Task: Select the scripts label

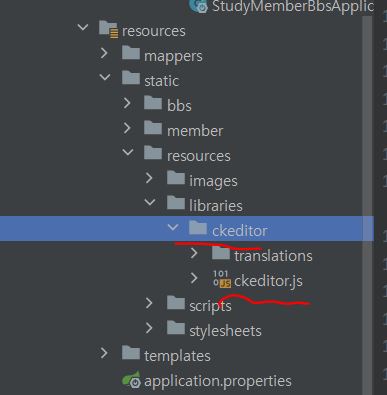Action: pos(210,306)
